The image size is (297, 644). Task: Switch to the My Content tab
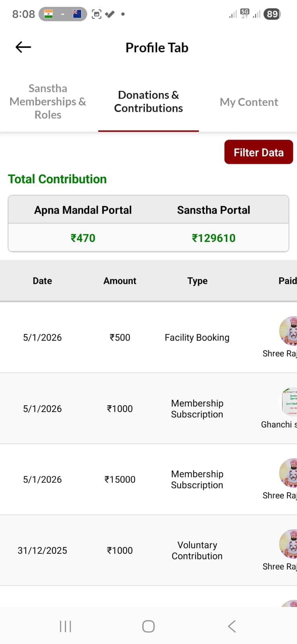pos(249,102)
